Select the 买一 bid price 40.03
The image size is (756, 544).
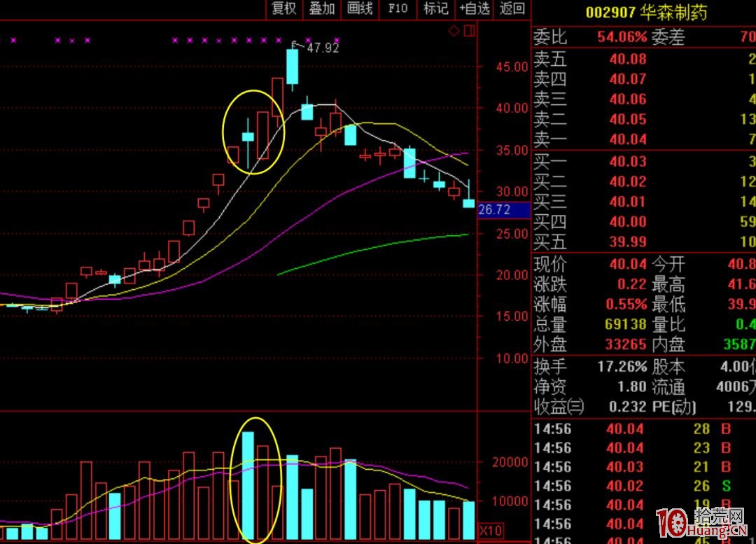point(627,161)
